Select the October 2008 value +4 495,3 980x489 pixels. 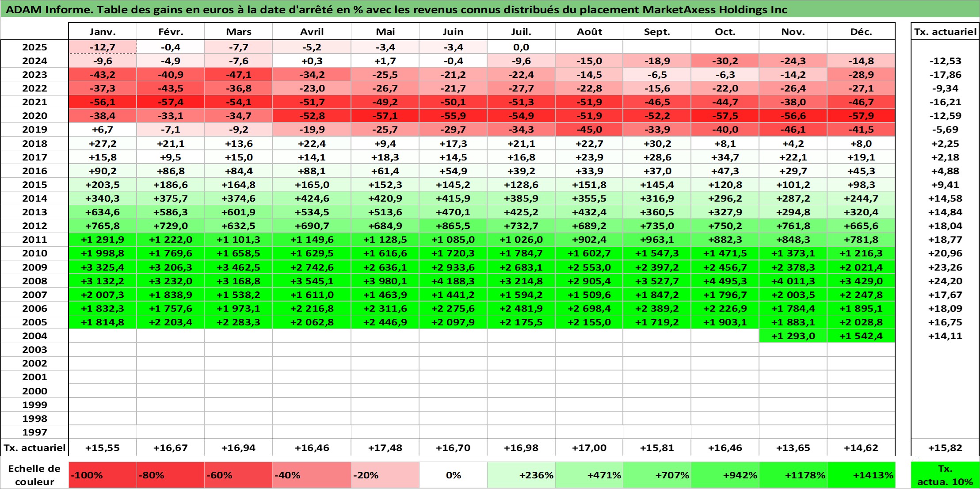[x=725, y=281]
